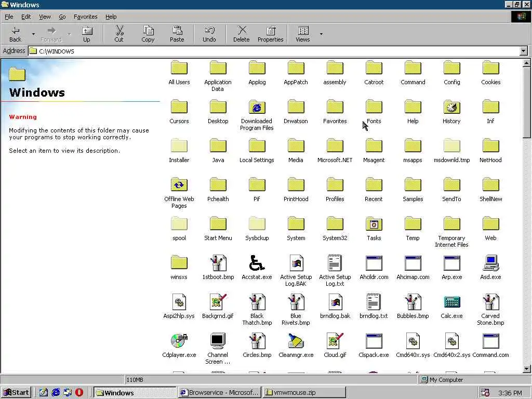Click the Undo toolbar icon
This screenshot has height=399, width=532.
209,34
